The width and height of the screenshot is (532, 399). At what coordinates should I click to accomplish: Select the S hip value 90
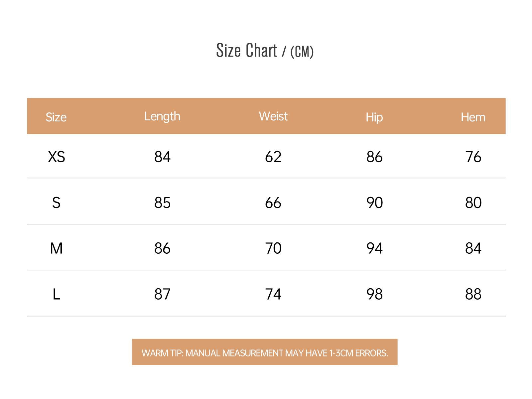coord(374,203)
